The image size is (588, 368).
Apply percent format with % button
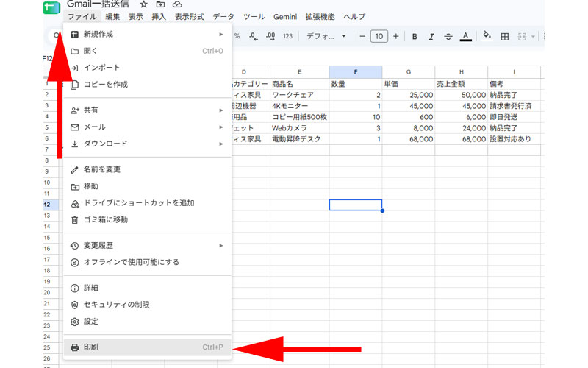click(237, 36)
